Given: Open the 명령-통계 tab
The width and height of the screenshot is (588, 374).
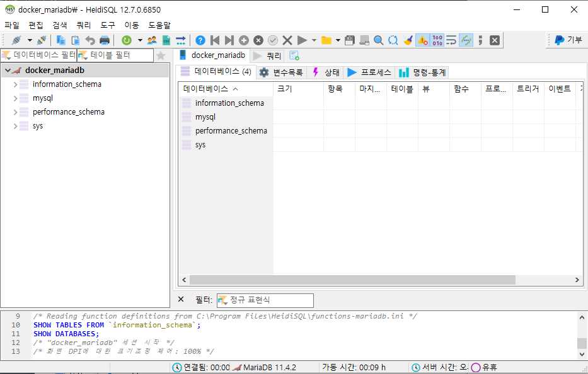Looking at the screenshot, I should click(422, 72).
